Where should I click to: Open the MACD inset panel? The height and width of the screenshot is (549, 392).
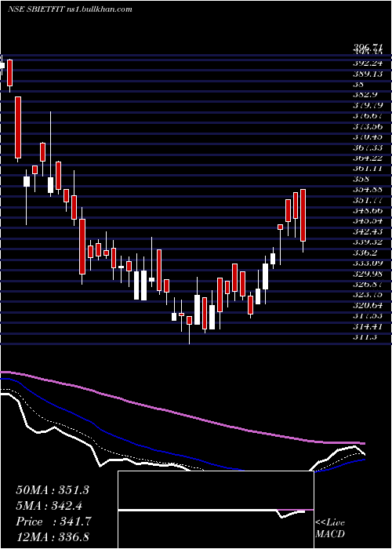click(216, 510)
